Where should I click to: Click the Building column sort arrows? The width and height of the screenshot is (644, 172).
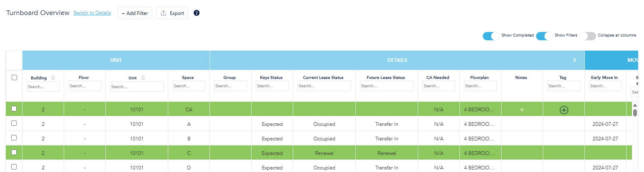53,78
